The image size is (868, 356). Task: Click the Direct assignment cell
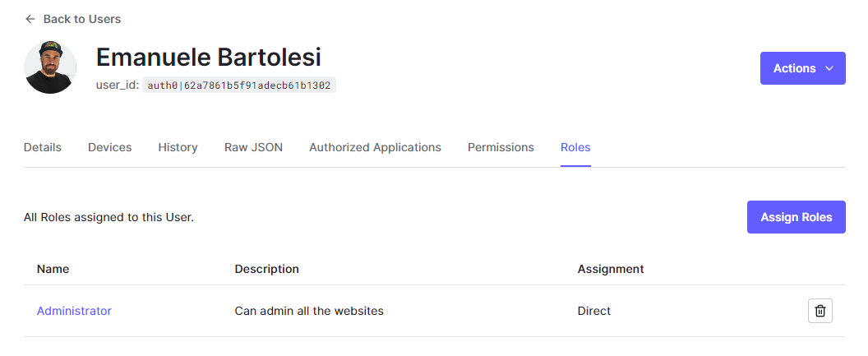[594, 311]
